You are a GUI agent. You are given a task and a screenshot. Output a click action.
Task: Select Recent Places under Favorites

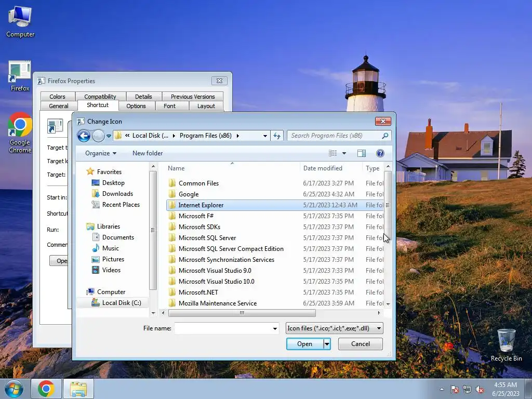pos(116,205)
